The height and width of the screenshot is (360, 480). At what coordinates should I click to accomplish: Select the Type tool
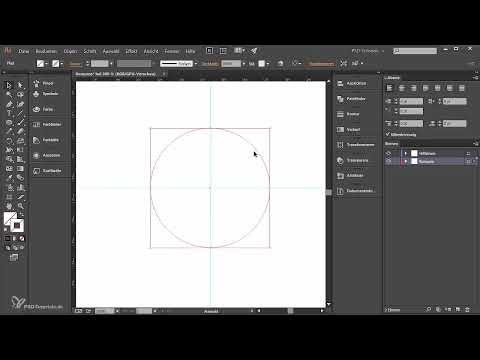pos(9,113)
